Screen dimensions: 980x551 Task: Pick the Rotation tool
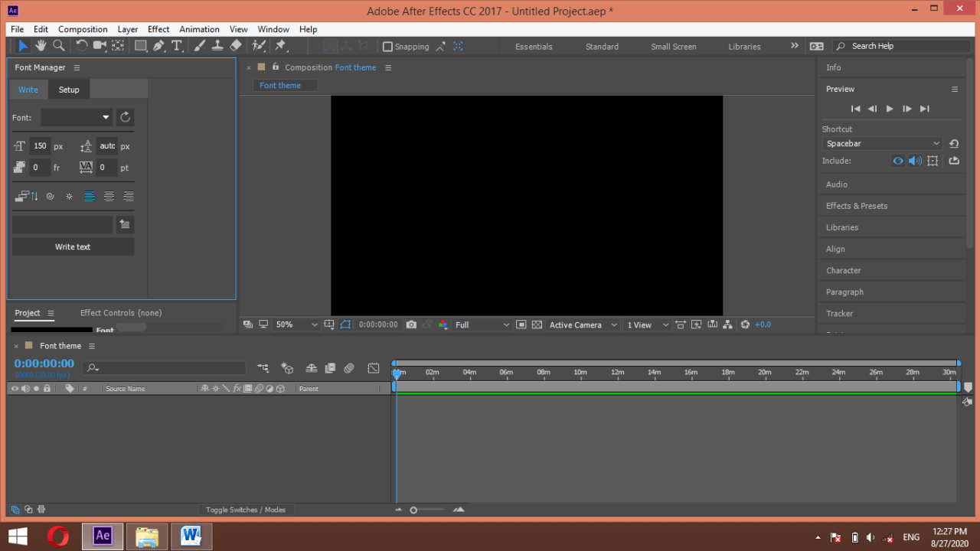[x=82, y=46]
